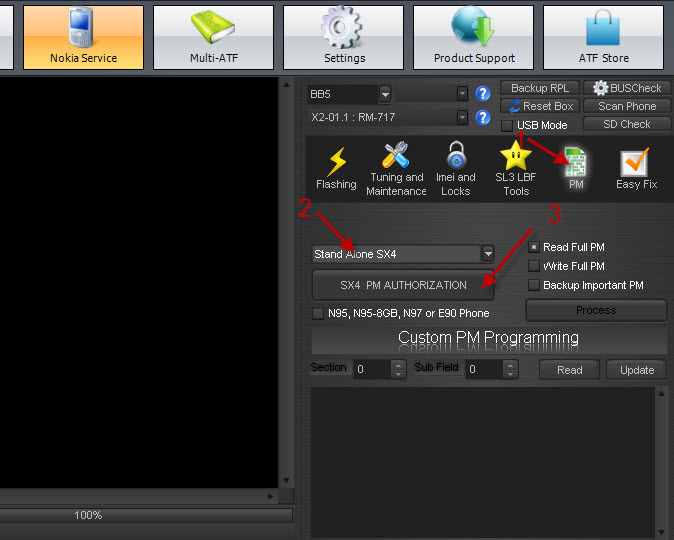Expand the Stand Alone SX4 dropdown
Image resolution: width=674 pixels, height=540 pixels.
pyautogui.click(x=488, y=254)
